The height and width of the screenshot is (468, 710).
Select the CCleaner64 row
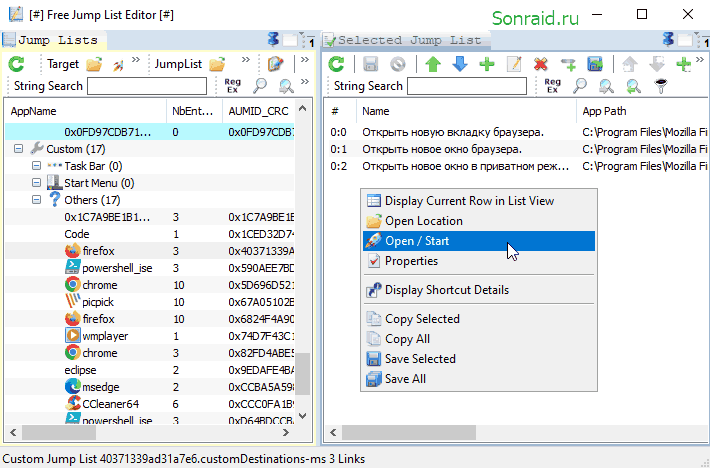tap(150, 404)
